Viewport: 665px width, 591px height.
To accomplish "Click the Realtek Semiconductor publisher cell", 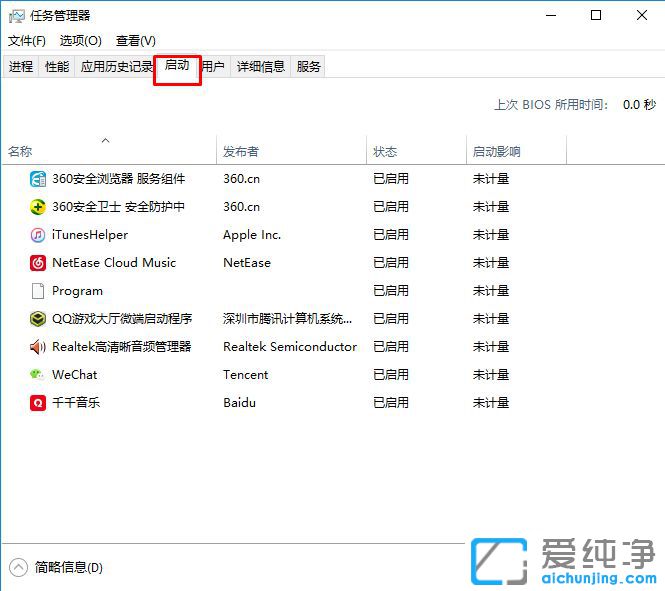I will point(290,347).
